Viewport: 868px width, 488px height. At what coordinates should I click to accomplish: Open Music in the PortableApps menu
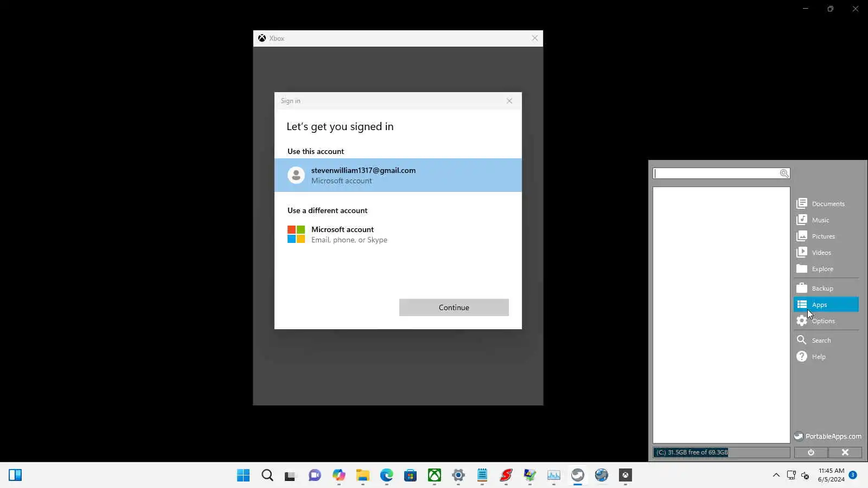tap(826, 220)
